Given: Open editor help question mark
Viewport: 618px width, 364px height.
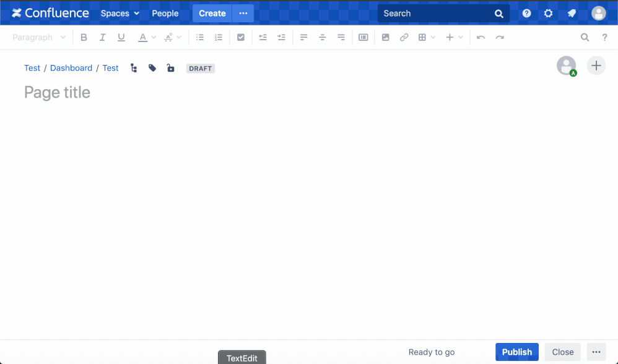Looking at the screenshot, I should 604,37.
